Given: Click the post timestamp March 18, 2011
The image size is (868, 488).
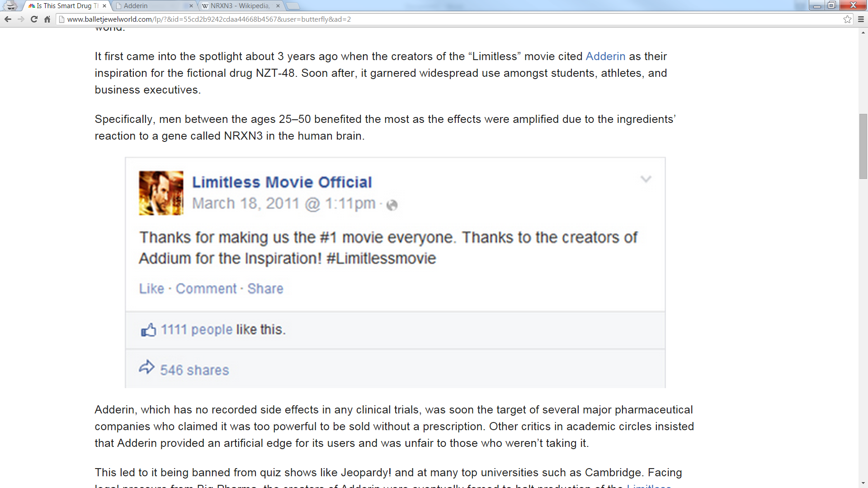Looking at the screenshot, I should 284,204.
